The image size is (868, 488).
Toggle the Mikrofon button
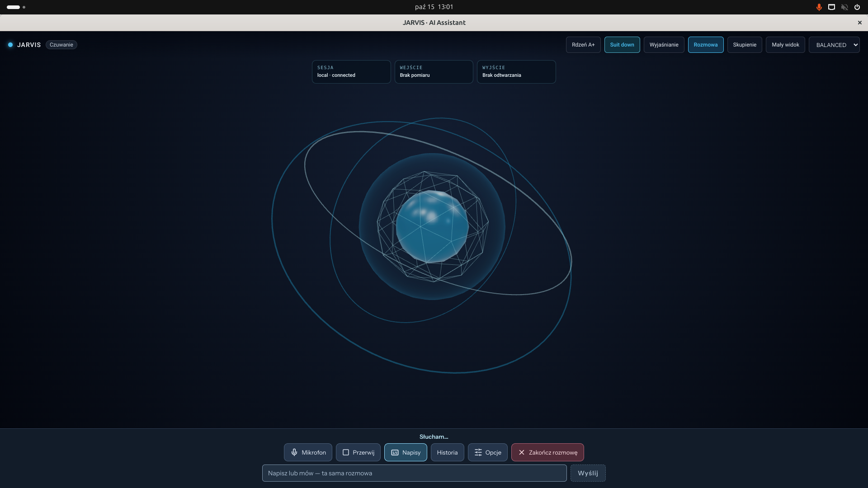(x=308, y=452)
